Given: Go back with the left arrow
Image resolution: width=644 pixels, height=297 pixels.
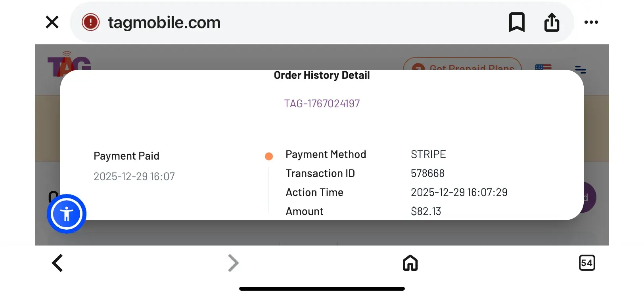Looking at the screenshot, I should point(57,263).
